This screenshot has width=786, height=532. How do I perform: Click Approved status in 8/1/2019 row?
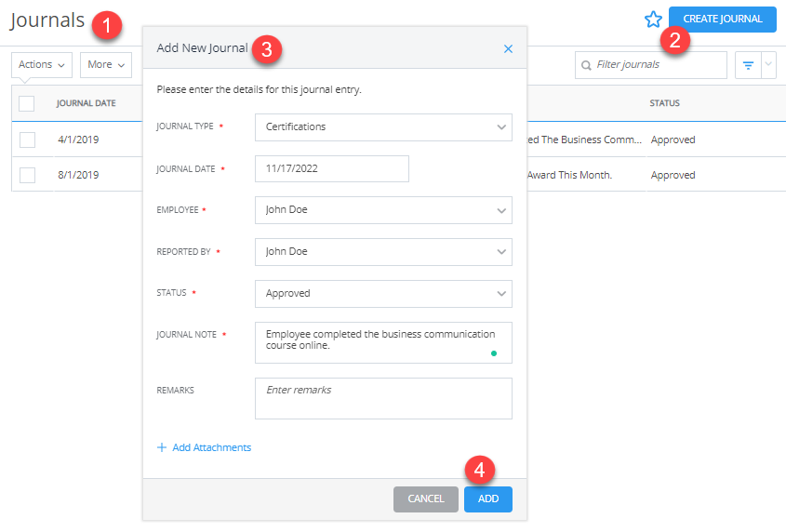tap(673, 175)
